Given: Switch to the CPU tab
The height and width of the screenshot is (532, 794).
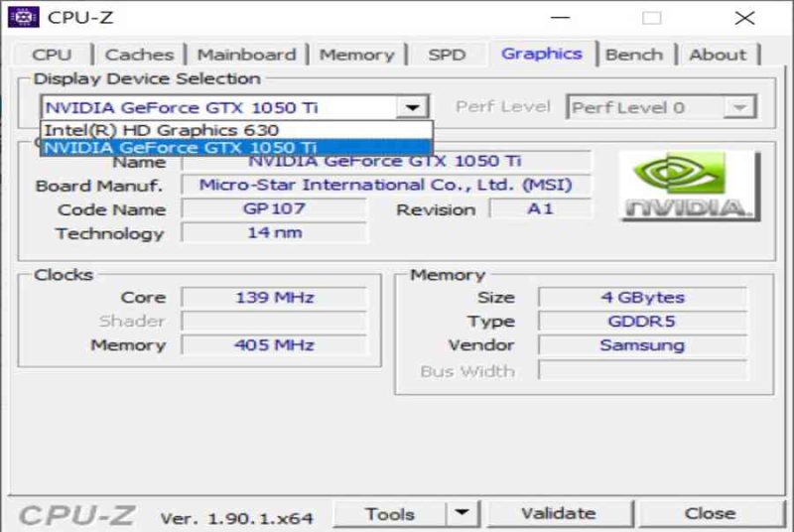Looking at the screenshot, I should click(x=52, y=55).
